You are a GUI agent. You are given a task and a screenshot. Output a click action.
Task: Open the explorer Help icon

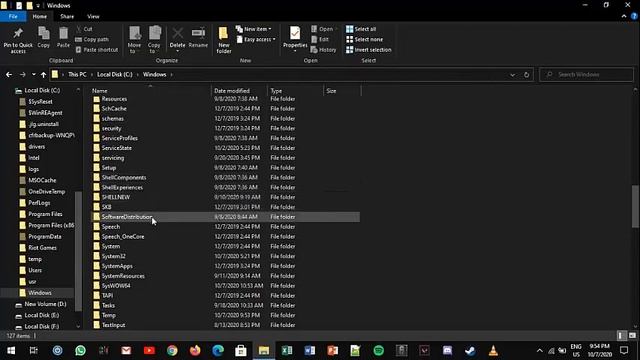point(634,16)
